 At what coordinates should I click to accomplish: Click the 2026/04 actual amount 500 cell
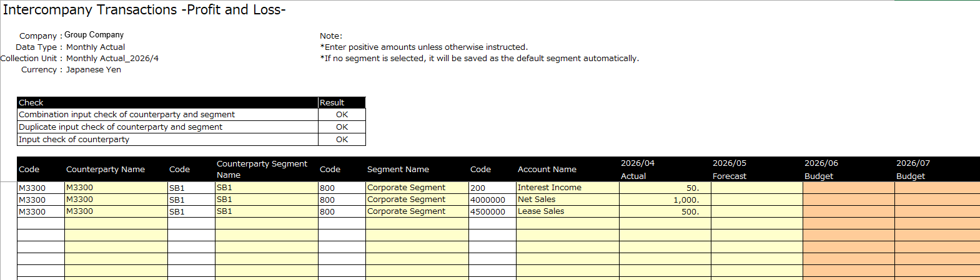coord(665,211)
